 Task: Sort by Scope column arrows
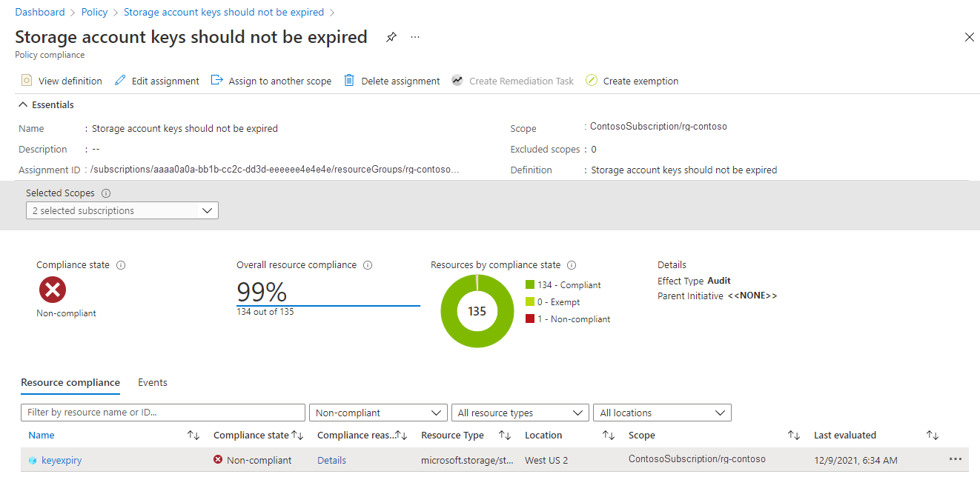(793, 436)
